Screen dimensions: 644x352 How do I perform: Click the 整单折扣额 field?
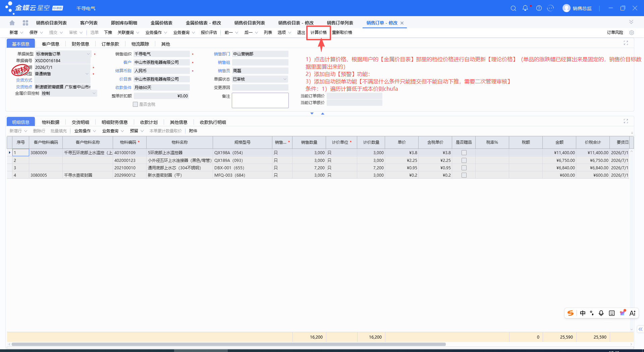click(162, 96)
